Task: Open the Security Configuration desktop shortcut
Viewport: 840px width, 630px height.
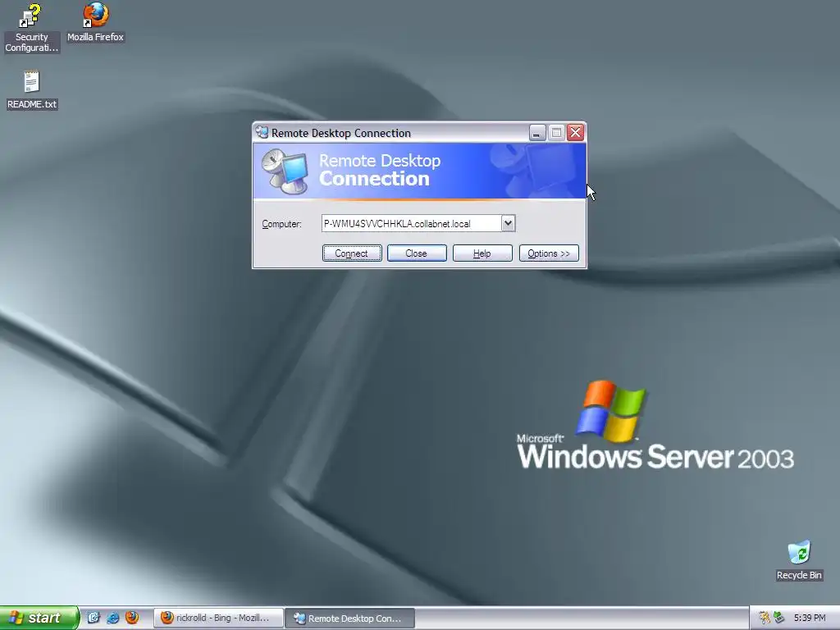Action: tap(31, 28)
